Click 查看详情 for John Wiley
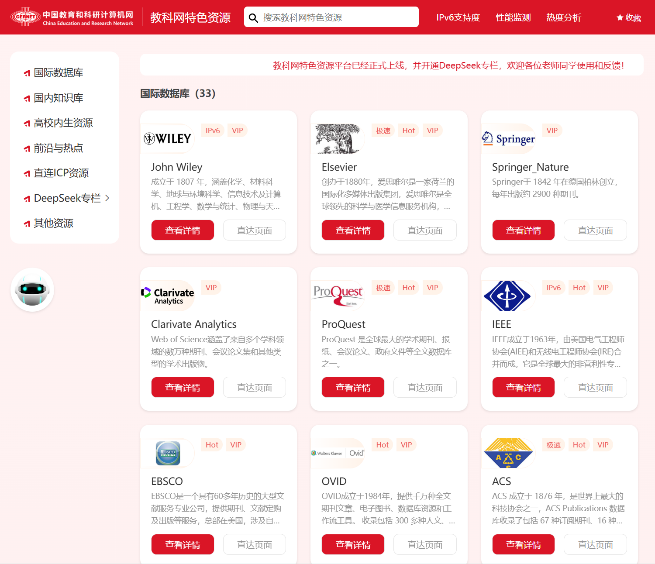Image resolution: width=655 pixels, height=564 pixels. [182, 230]
